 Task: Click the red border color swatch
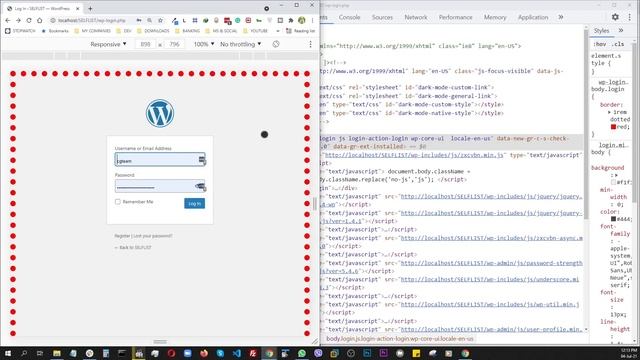613,127
